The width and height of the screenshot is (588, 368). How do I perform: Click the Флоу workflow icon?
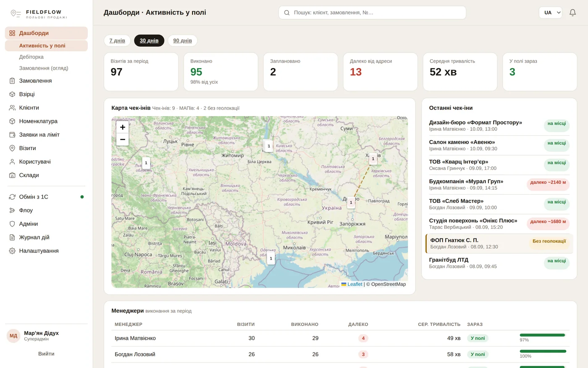tap(12, 210)
